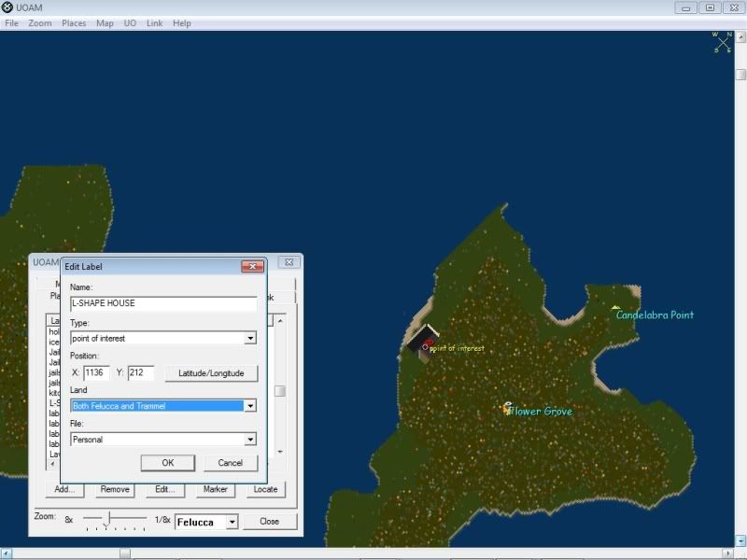The image size is (747, 560).
Task: Click the map's horizontal scrollbar left arrow
Action: [x=6, y=553]
